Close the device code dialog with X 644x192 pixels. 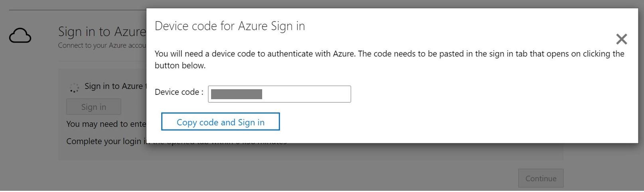pos(621,39)
